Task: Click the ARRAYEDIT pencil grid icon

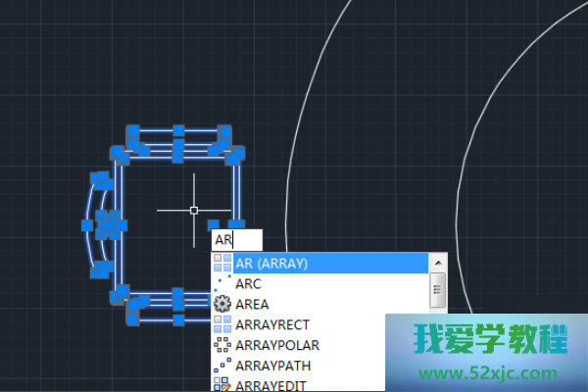Action: (222, 384)
